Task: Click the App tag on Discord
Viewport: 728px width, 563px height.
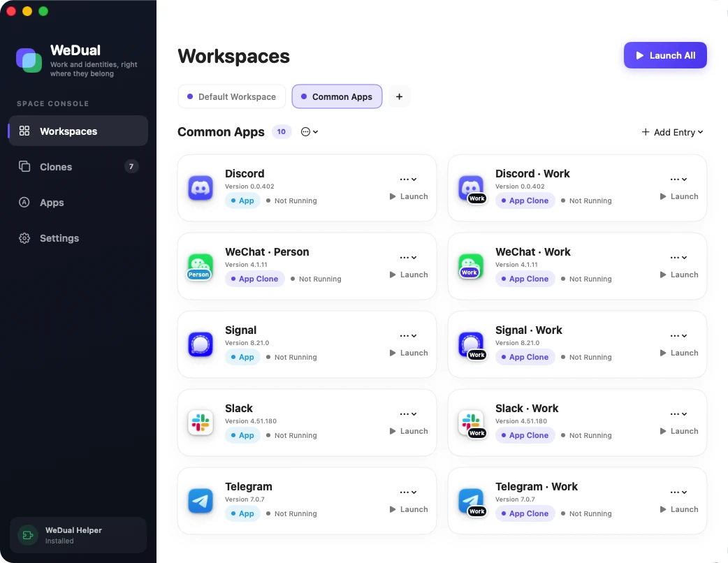Action: (242, 200)
